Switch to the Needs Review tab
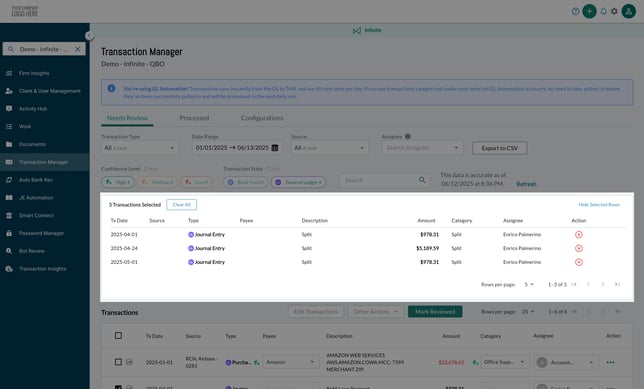The height and width of the screenshot is (389, 644). coord(127,118)
